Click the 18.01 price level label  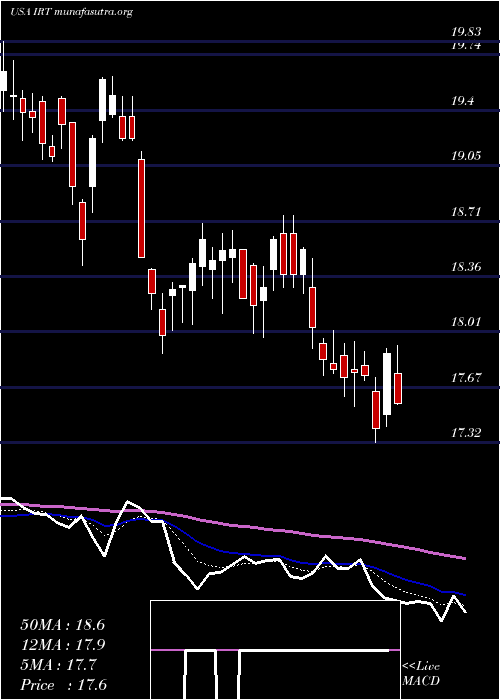tap(466, 322)
